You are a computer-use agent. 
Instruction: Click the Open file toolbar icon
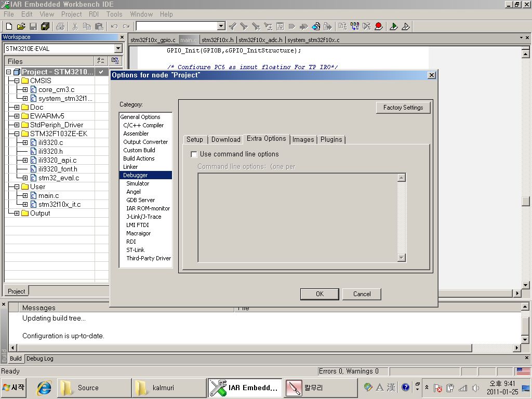21,26
